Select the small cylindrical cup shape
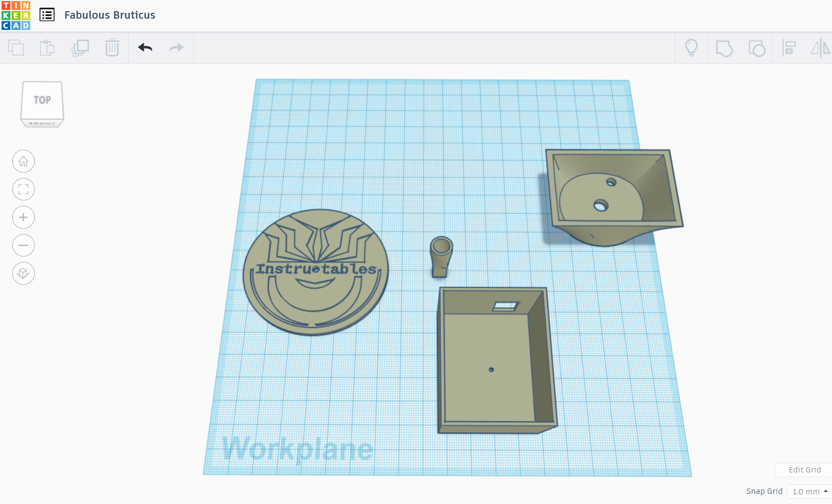This screenshot has width=832, height=504. pos(441,257)
